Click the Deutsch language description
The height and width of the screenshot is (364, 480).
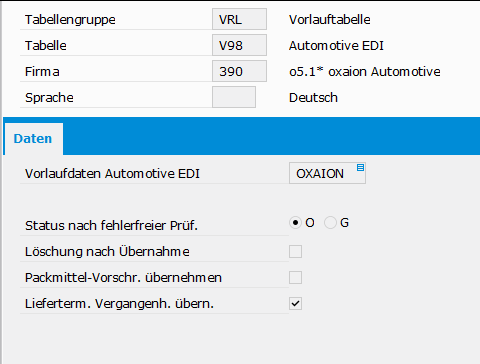[313, 98]
